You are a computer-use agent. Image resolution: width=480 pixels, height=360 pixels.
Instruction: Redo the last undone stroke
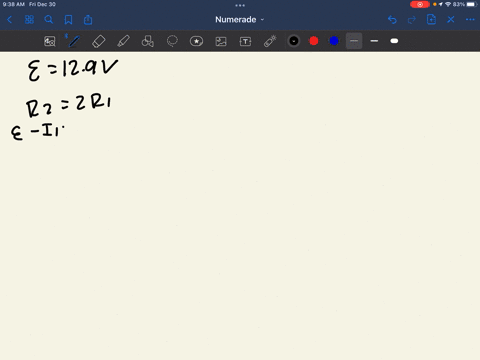coord(412,20)
